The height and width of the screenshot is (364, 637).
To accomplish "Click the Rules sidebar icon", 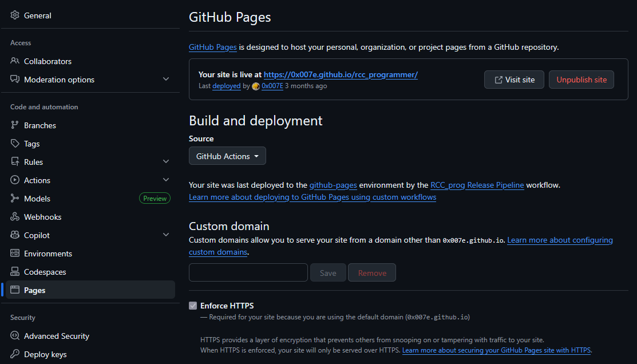I will tap(15, 162).
